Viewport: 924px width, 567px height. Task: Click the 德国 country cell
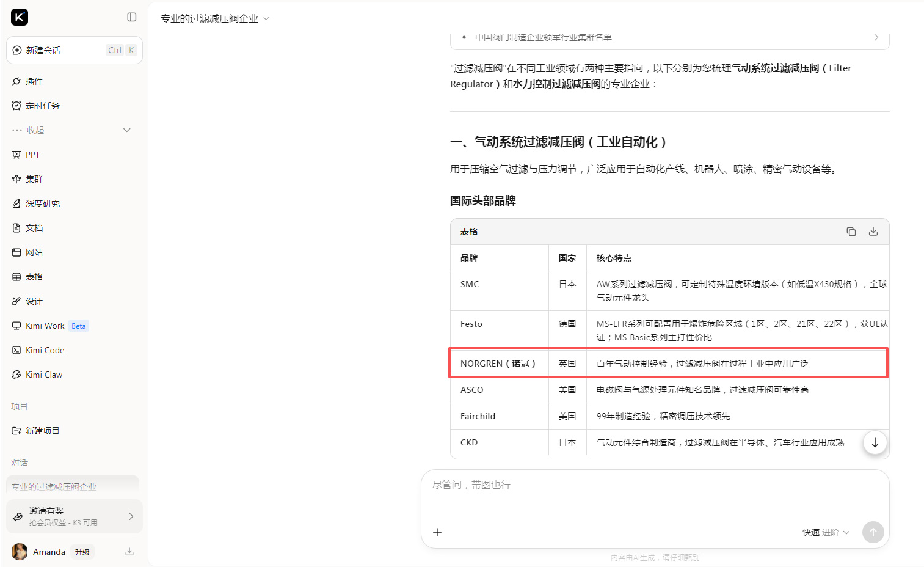coord(567,331)
